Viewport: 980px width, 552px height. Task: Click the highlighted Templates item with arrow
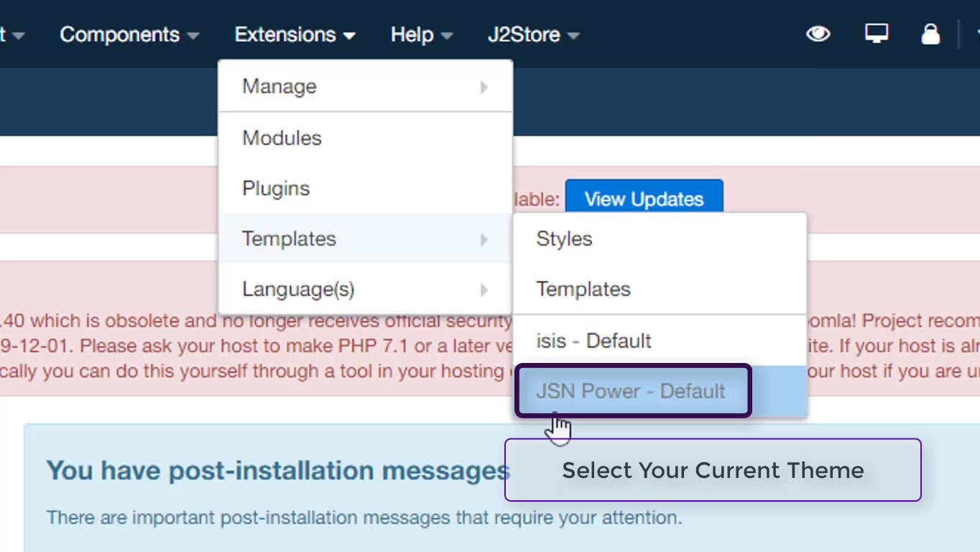(289, 239)
